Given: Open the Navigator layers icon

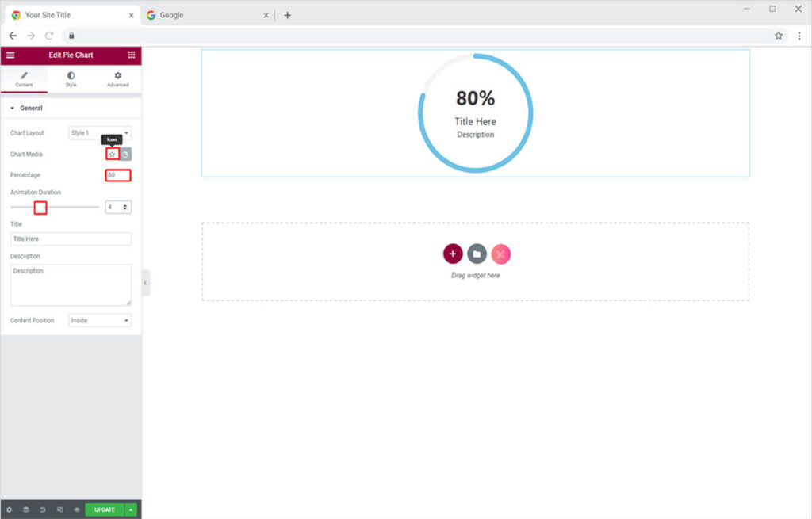Looking at the screenshot, I should (25, 509).
